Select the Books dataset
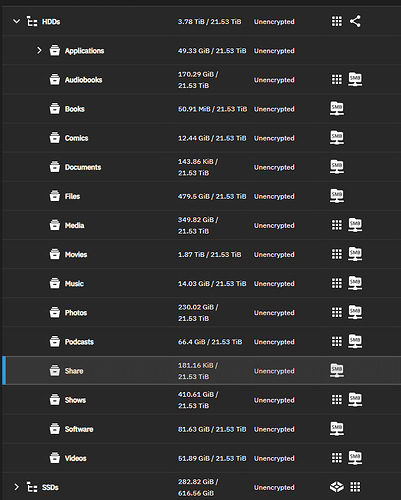 pyautogui.click(x=75, y=109)
